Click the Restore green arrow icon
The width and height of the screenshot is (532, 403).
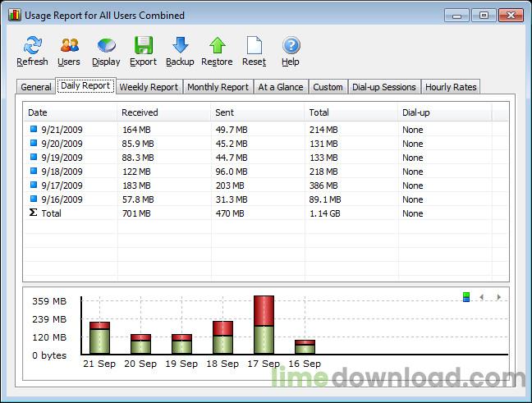(217, 46)
